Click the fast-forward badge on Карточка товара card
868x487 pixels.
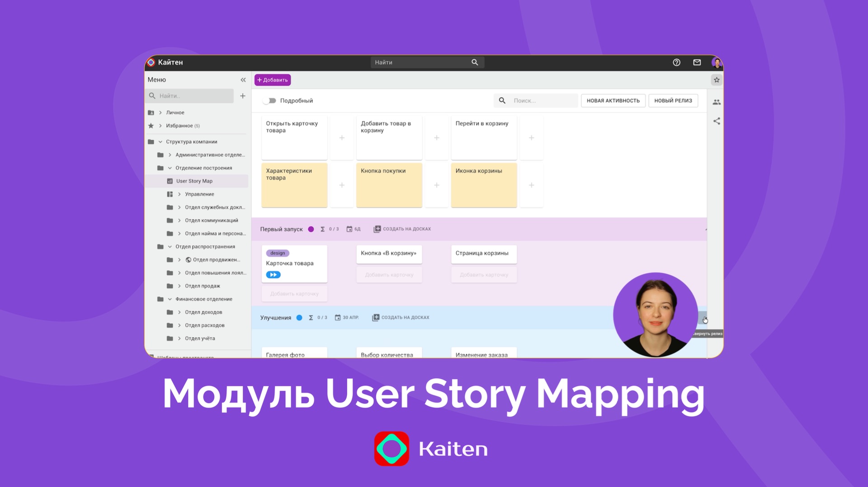tap(273, 274)
